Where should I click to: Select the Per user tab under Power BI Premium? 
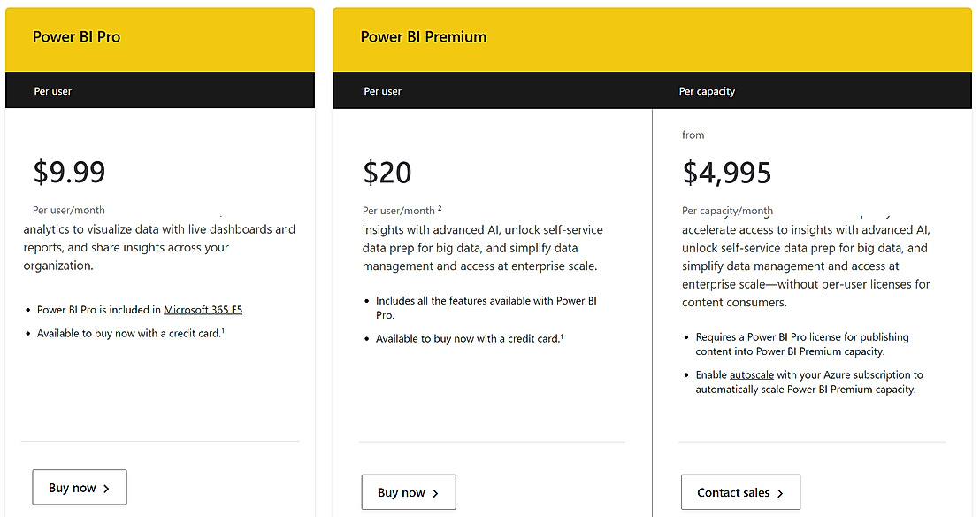click(381, 91)
